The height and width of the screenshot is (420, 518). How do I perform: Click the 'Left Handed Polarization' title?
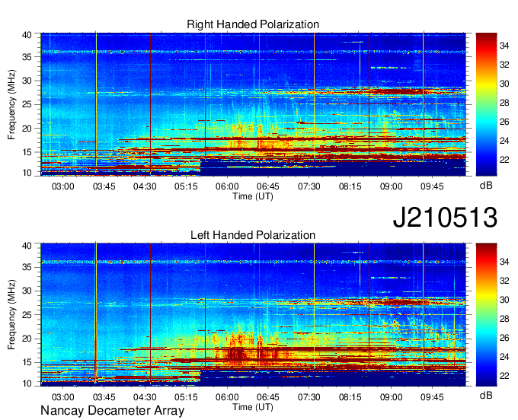click(x=253, y=235)
